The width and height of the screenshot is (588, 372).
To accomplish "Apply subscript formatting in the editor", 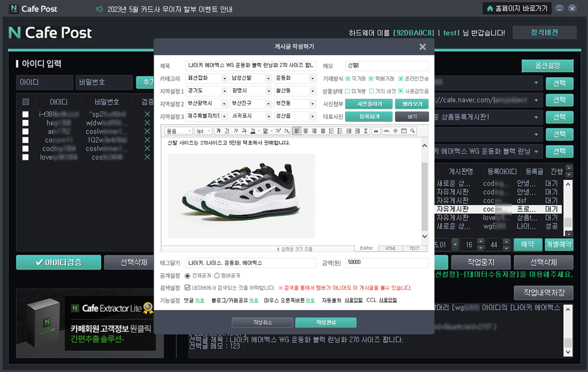I will pyautogui.click(x=286, y=130).
